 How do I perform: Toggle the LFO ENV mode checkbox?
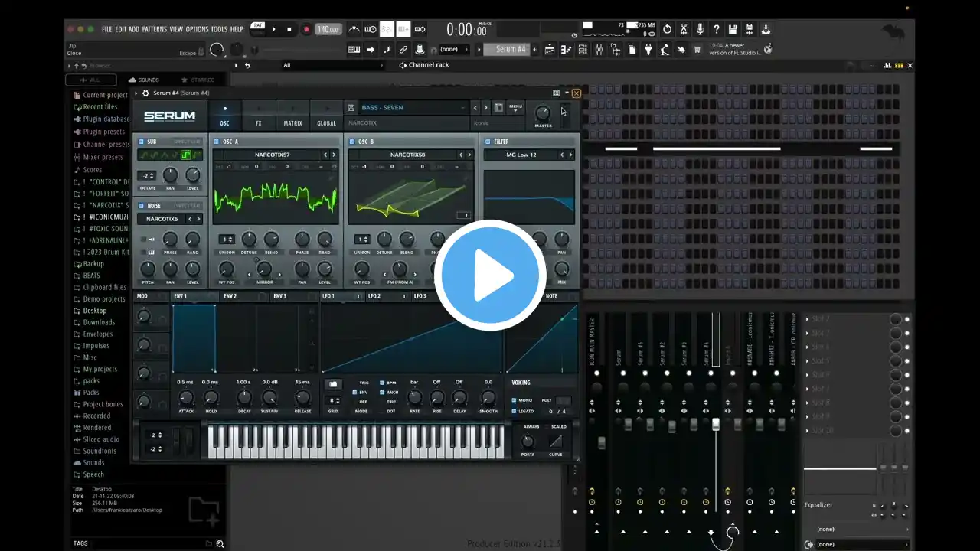pos(355,392)
